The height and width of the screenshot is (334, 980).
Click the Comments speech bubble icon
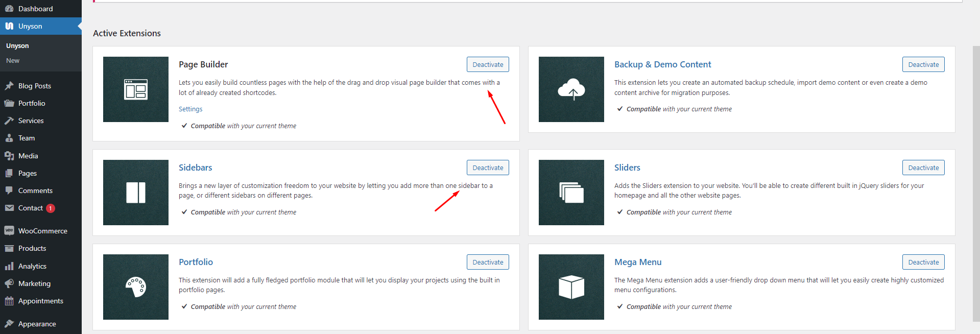tap(9, 190)
